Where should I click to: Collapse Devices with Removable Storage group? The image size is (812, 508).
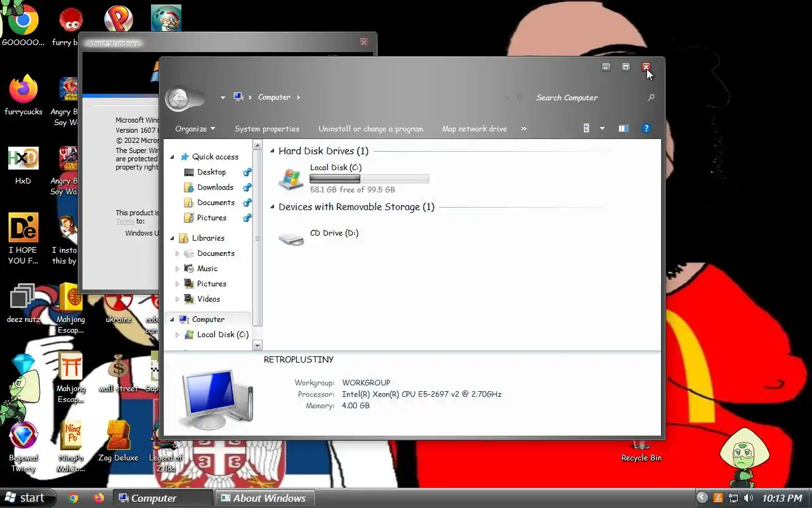(x=273, y=207)
